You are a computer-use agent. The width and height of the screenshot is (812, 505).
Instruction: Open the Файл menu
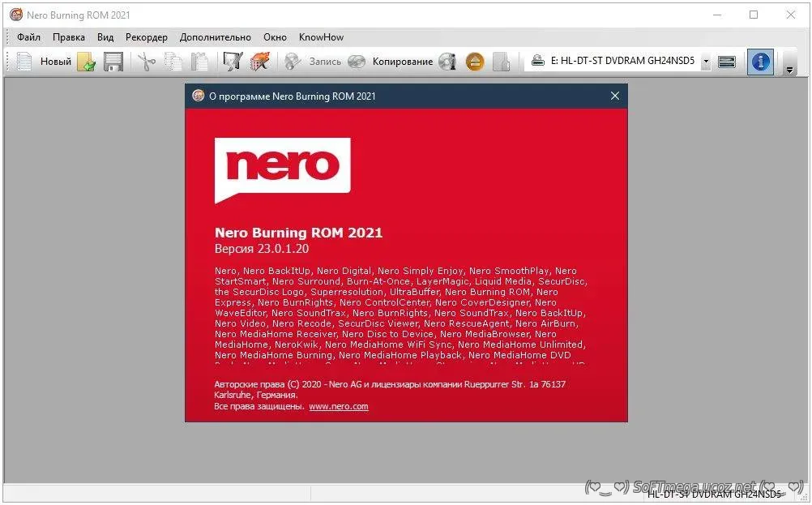click(28, 37)
